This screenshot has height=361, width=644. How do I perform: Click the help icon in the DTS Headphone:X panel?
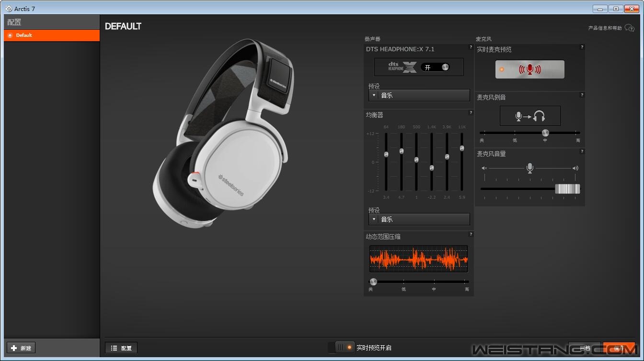click(x=471, y=47)
